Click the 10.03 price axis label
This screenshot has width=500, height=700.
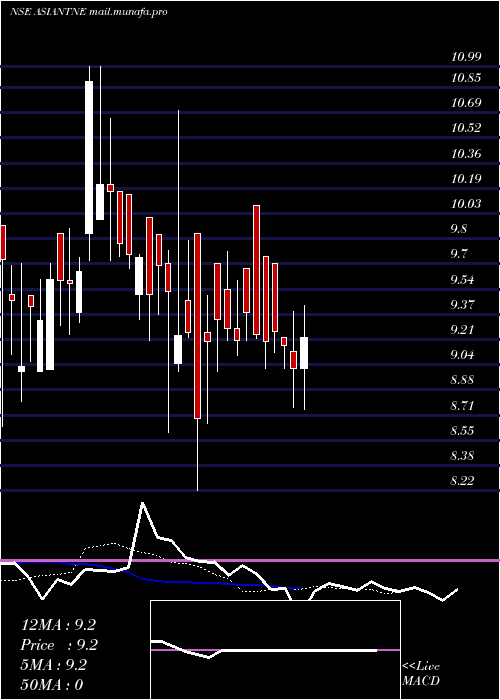466,204
